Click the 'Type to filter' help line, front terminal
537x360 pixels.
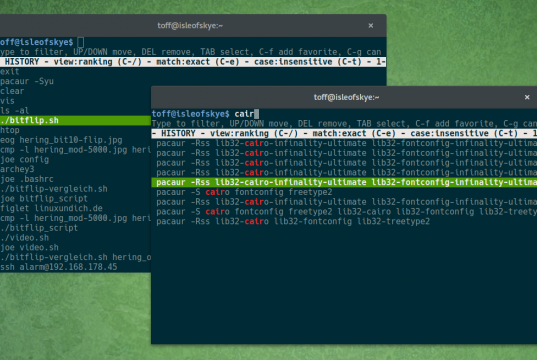(344, 124)
